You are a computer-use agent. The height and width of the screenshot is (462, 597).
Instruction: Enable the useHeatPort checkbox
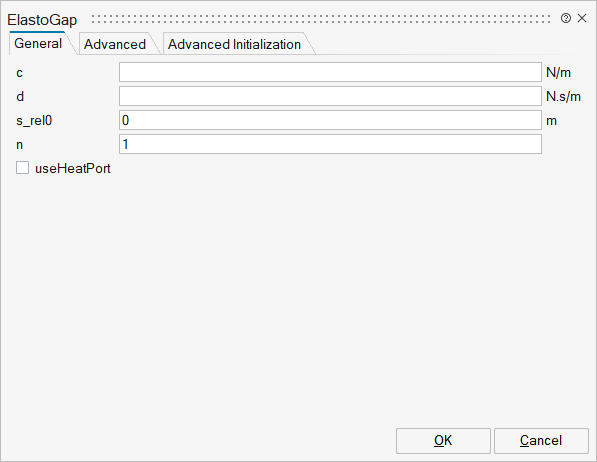22,168
